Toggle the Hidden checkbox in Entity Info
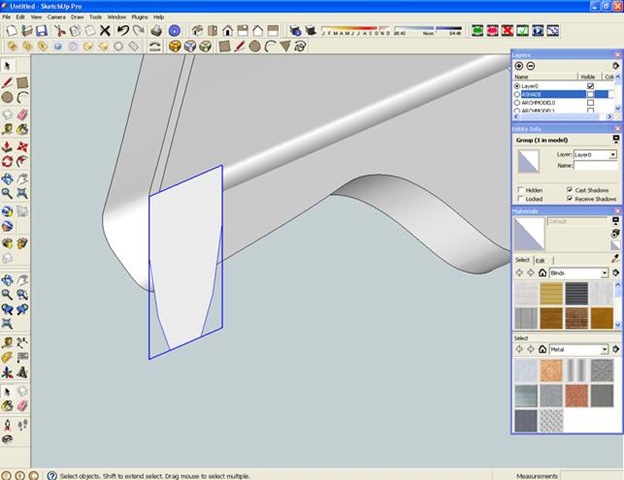The width and height of the screenshot is (624, 480). [x=520, y=189]
